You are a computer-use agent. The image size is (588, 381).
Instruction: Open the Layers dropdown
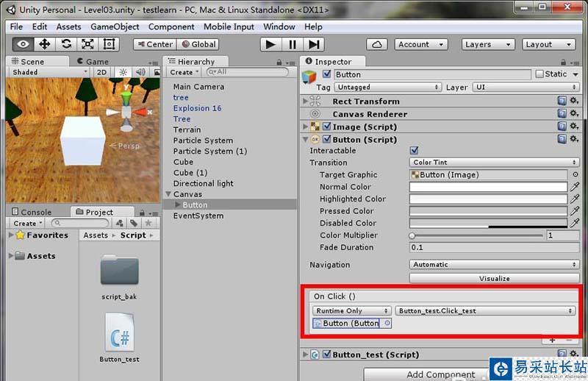(x=488, y=44)
